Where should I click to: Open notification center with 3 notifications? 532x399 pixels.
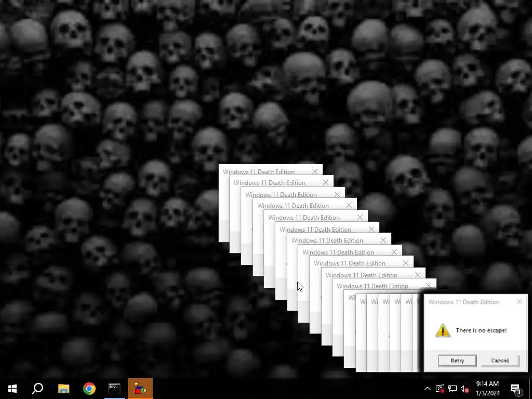[x=516, y=389]
